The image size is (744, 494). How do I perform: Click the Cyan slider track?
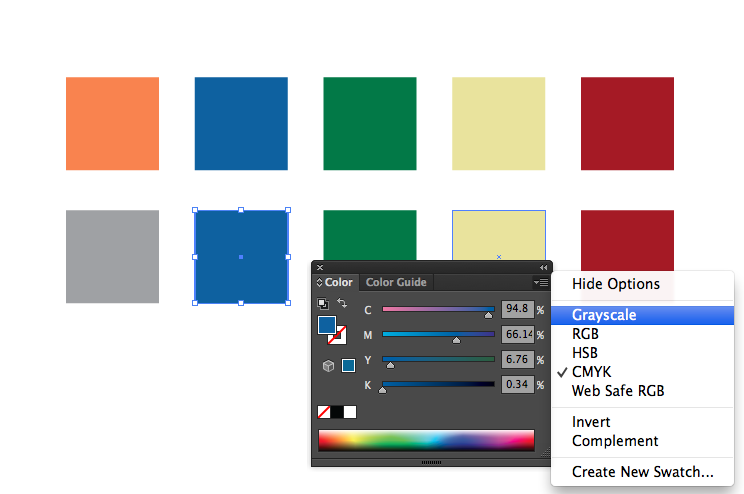pyautogui.click(x=438, y=309)
